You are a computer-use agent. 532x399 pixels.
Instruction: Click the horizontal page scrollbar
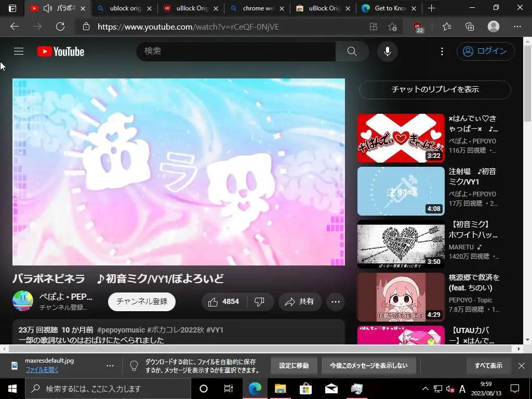(260, 349)
